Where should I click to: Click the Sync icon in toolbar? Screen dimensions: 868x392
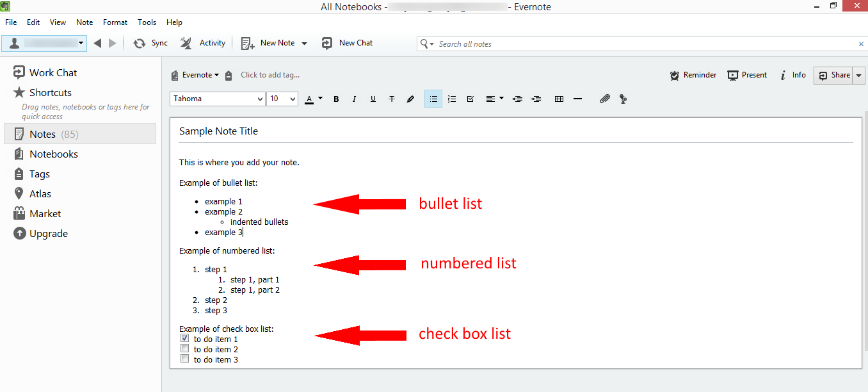[139, 44]
